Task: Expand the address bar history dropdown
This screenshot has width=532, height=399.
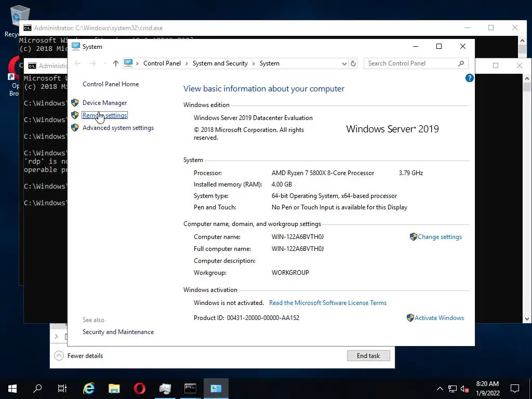Action: [x=344, y=63]
